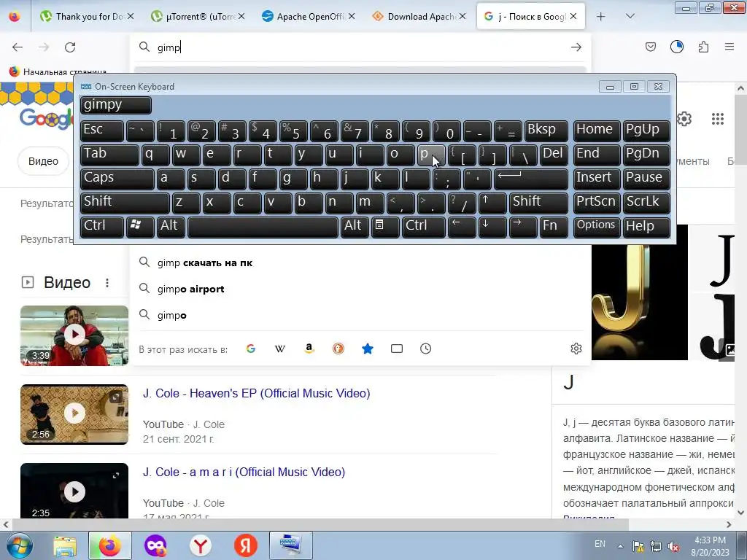The height and width of the screenshot is (560, 747).
Task: Toggle the Caps key on the keyboard
Action: click(x=117, y=179)
